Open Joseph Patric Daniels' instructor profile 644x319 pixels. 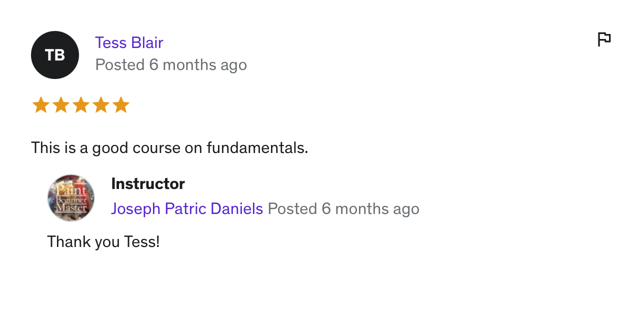coord(187,208)
